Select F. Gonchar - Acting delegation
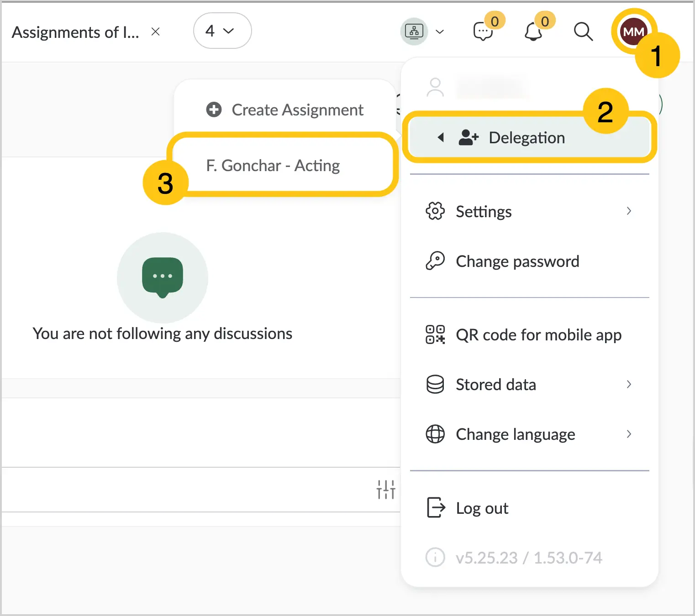695x616 pixels. (282, 165)
